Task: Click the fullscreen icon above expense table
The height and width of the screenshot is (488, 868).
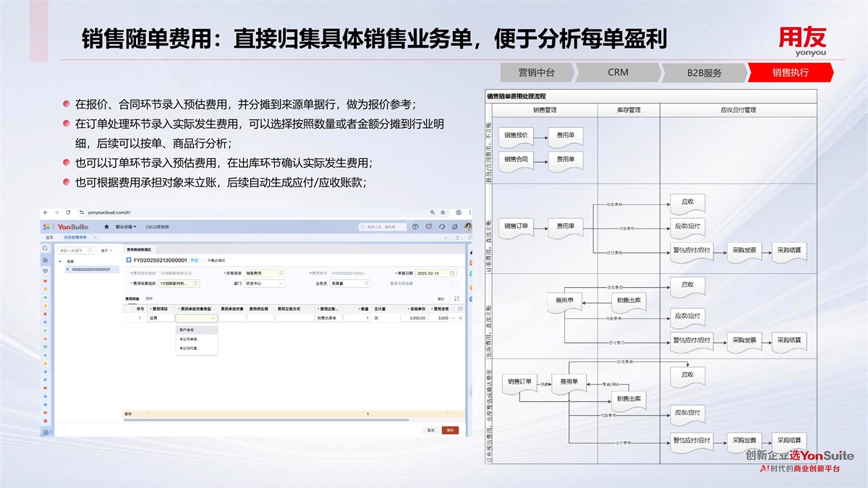Action: click(x=456, y=298)
